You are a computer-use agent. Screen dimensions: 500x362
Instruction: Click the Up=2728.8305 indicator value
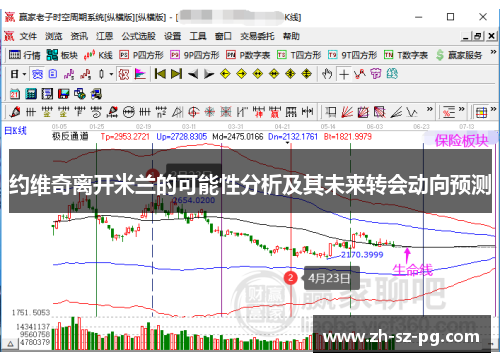pos(182,136)
